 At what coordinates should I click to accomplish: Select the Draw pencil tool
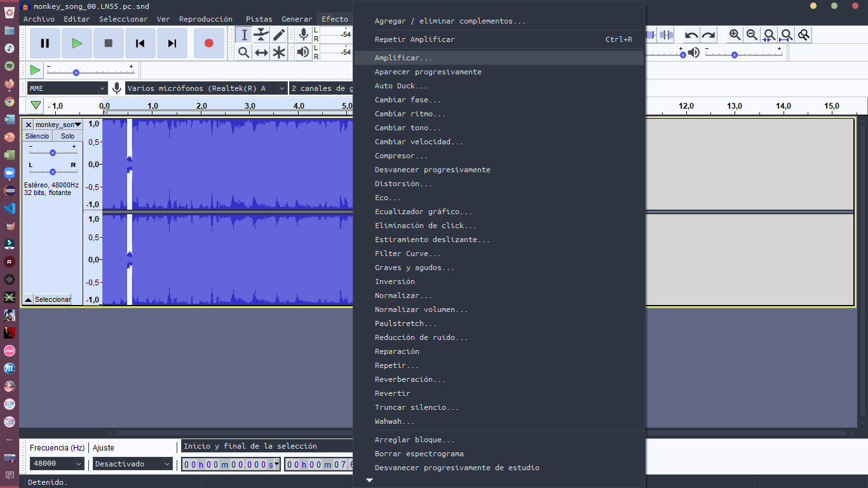coord(279,35)
